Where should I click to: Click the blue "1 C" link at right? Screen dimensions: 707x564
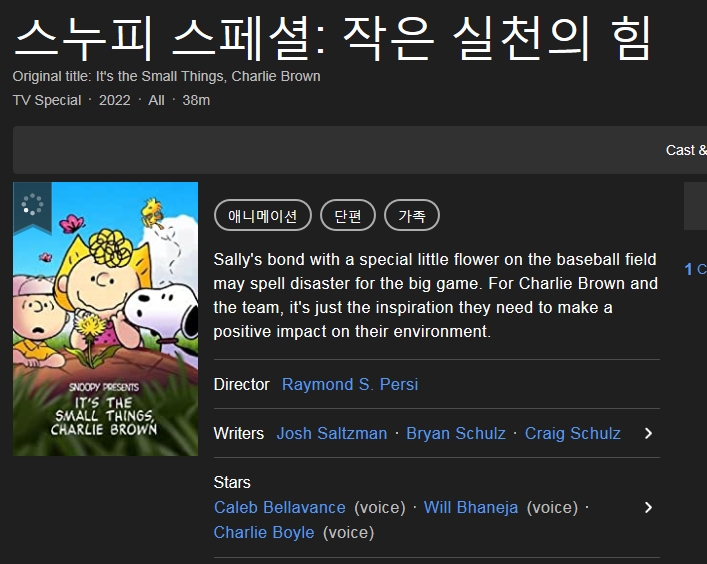coord(695,269)
